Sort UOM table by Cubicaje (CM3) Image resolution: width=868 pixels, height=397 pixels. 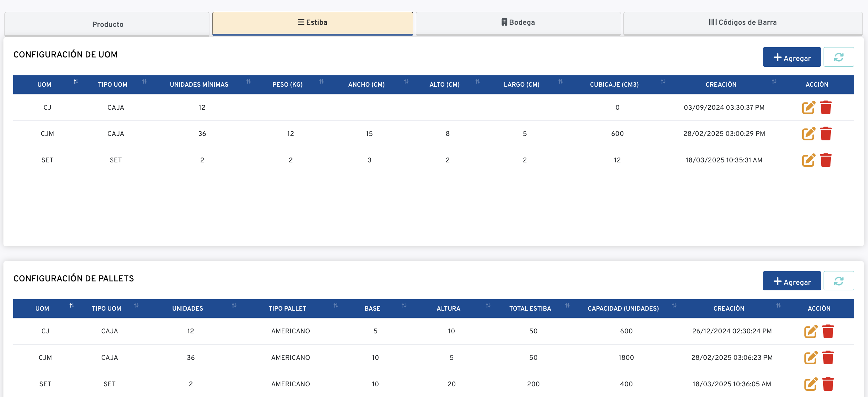pos(663,82)
